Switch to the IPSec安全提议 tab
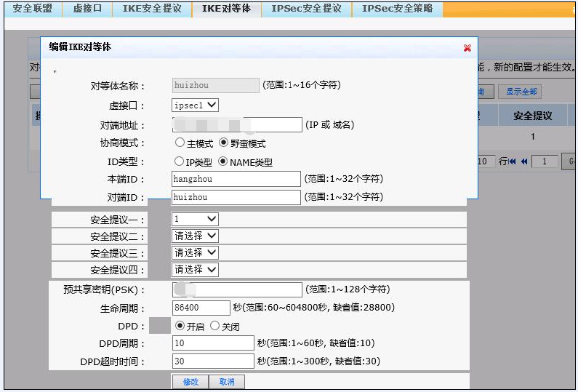 306,9
